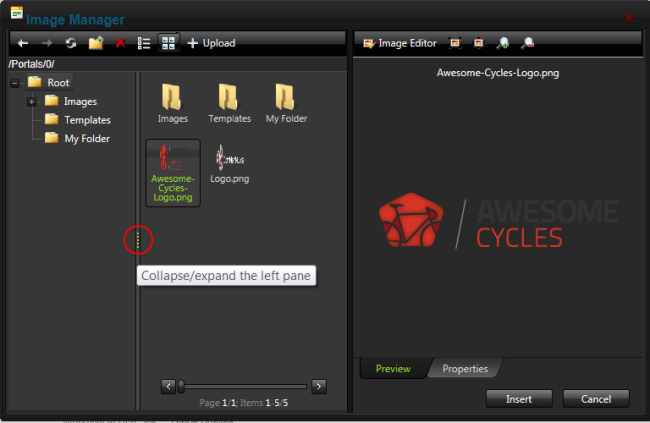The image size is (650, 423).
Task: Open Templates folder in file grid
Action: coord(230,103)
